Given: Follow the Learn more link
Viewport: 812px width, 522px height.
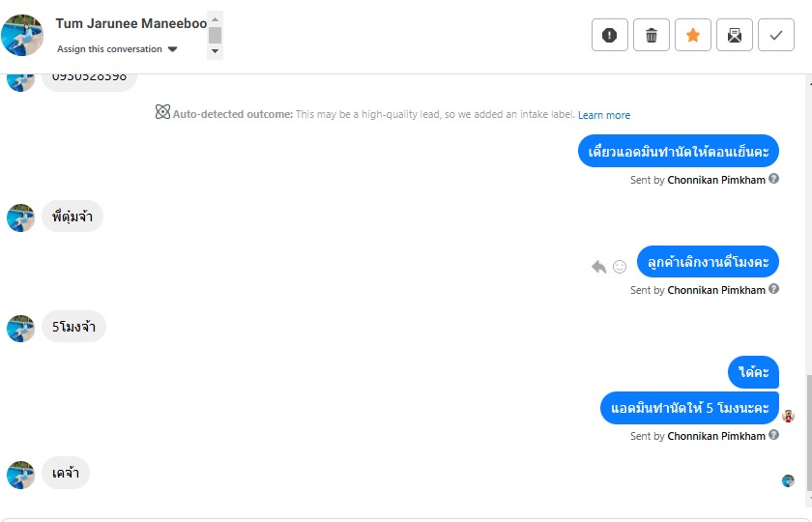Looking at the screenshot, I should tap(604, 115).
